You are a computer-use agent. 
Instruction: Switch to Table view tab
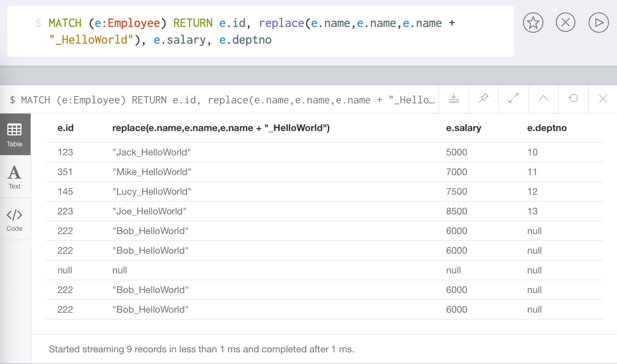[15, 135]
